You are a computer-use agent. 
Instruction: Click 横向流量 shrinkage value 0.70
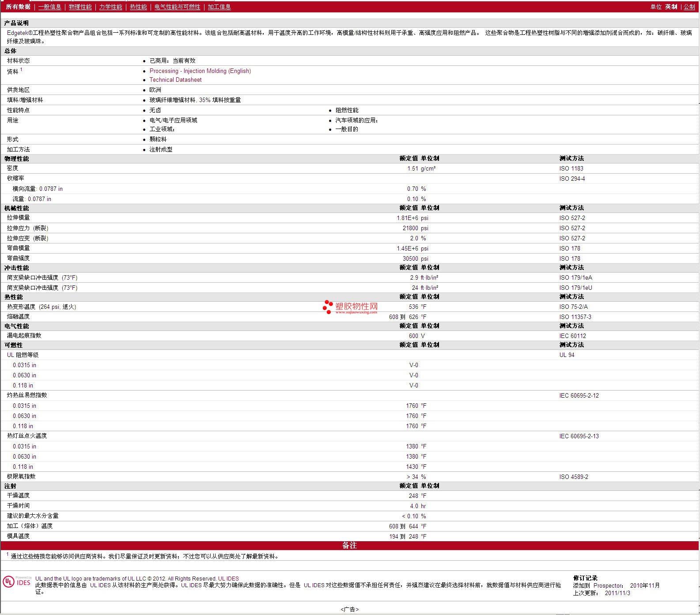click(x=412, y=189)
